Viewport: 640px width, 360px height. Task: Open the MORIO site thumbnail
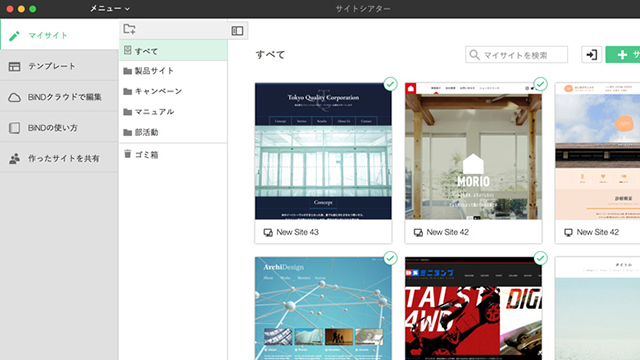(473, 151)
